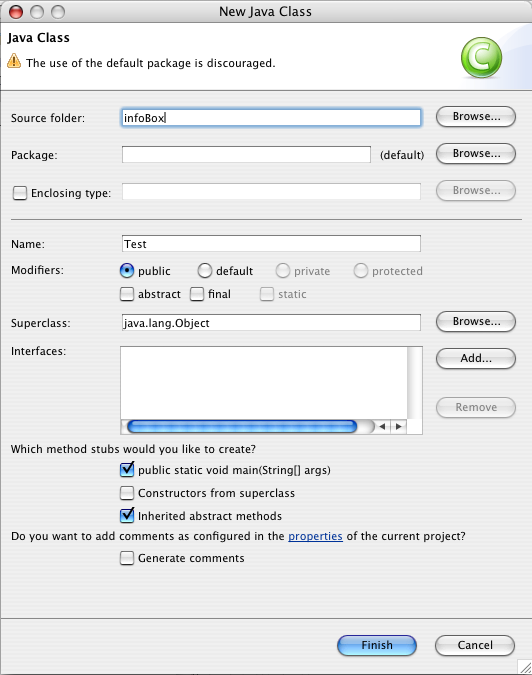532x675 pixels.
Task: Enable Generate comments checkbox
Action: tap(127, 558)
